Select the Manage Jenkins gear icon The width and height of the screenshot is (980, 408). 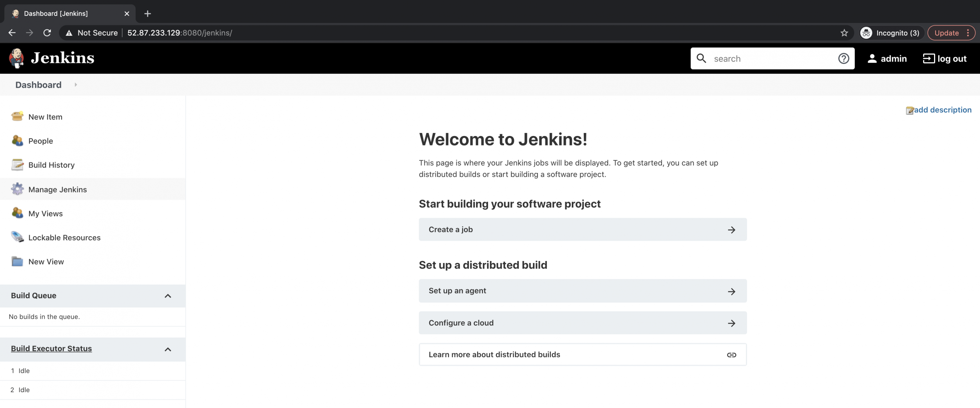pyautogui.click(x=17, y=189)
